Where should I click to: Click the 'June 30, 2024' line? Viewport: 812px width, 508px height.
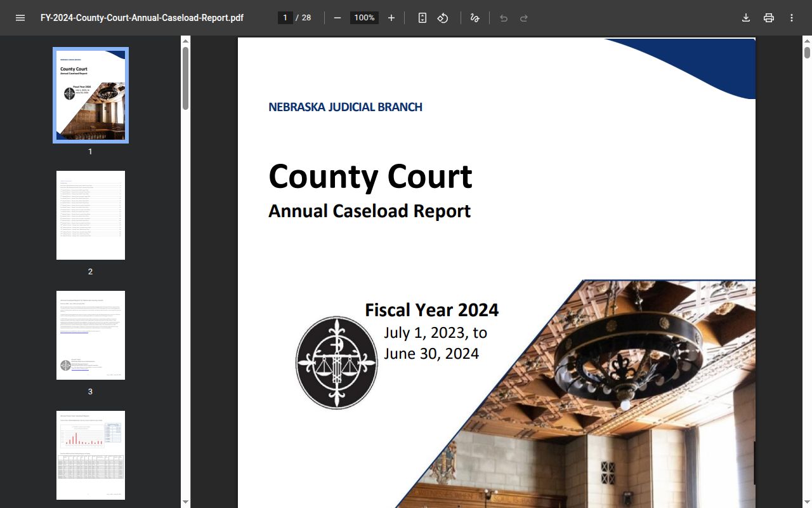pos(431,353)
